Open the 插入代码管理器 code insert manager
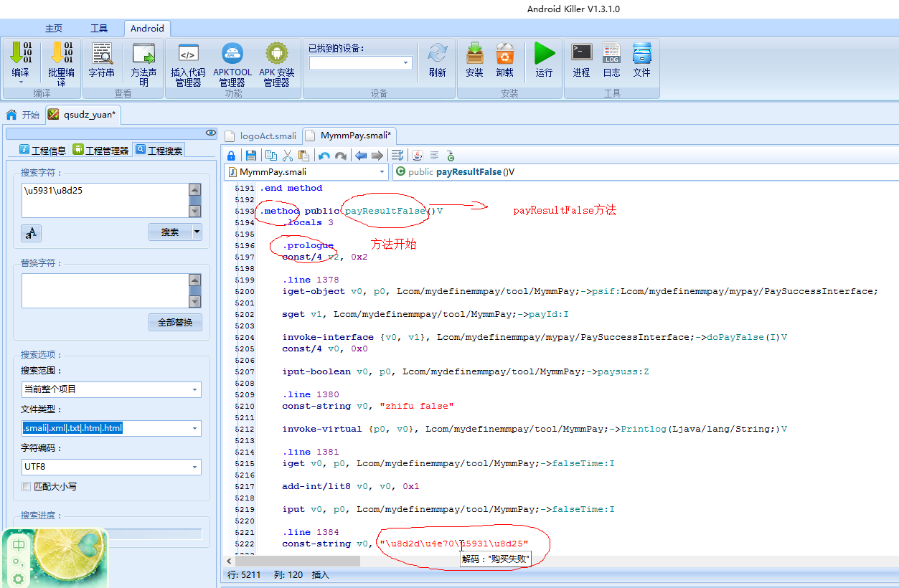Screen dimensions: 899x588 [188, 53]
